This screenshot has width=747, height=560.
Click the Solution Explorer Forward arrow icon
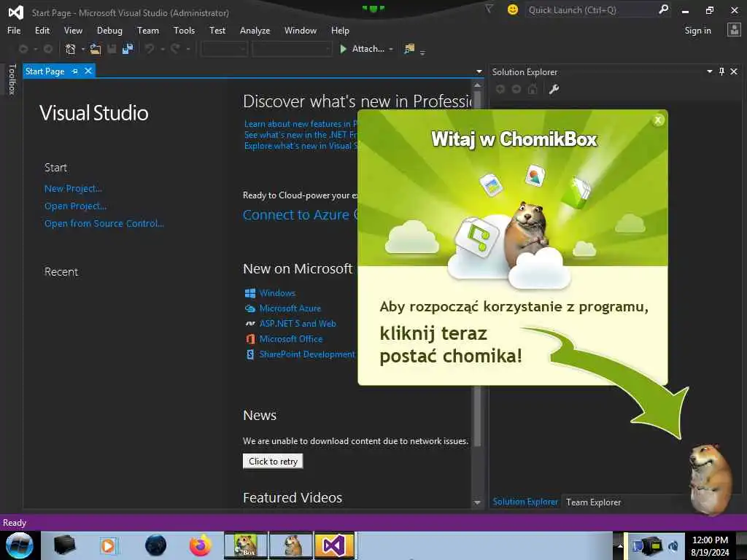516,89
